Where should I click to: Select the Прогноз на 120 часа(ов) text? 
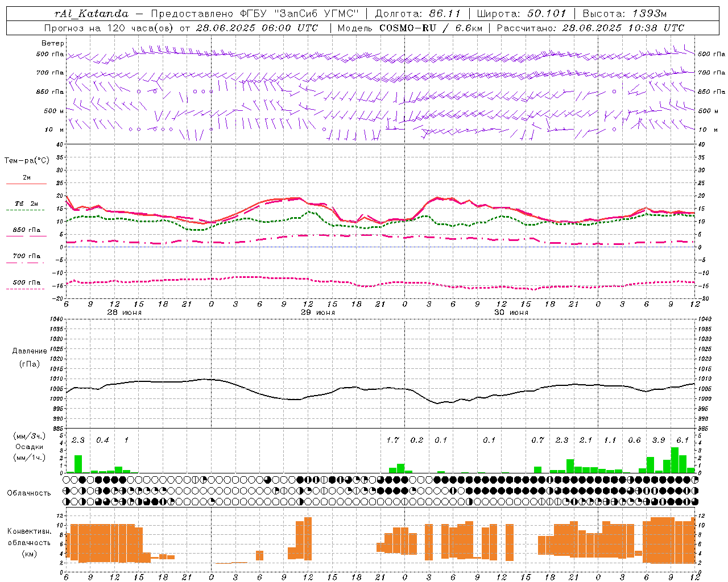point(109,28)
